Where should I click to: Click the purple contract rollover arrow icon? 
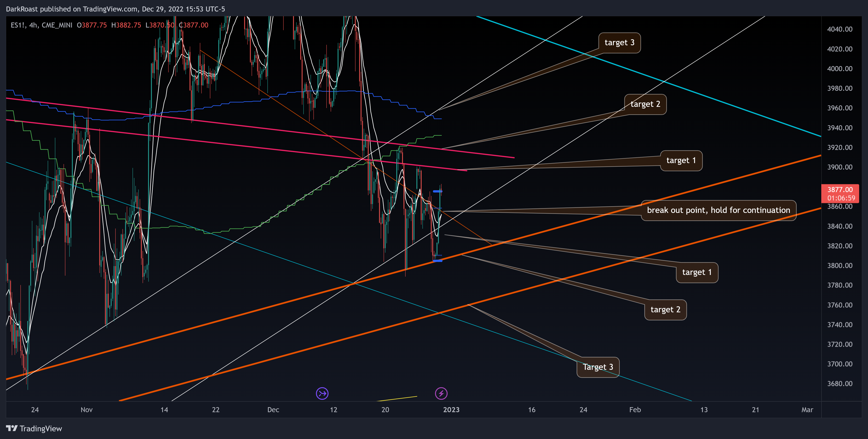[322, 393]
